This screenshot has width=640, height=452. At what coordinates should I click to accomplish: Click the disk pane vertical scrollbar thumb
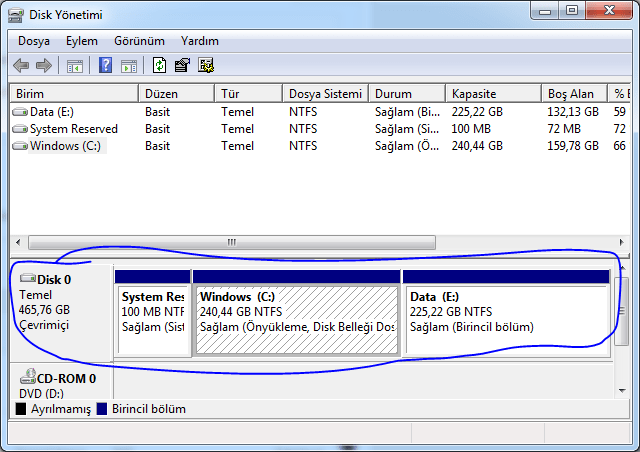pos(622,311)
